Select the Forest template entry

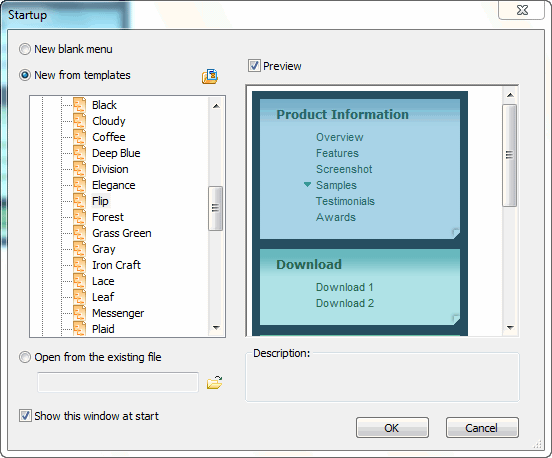[x=108, y=217]
